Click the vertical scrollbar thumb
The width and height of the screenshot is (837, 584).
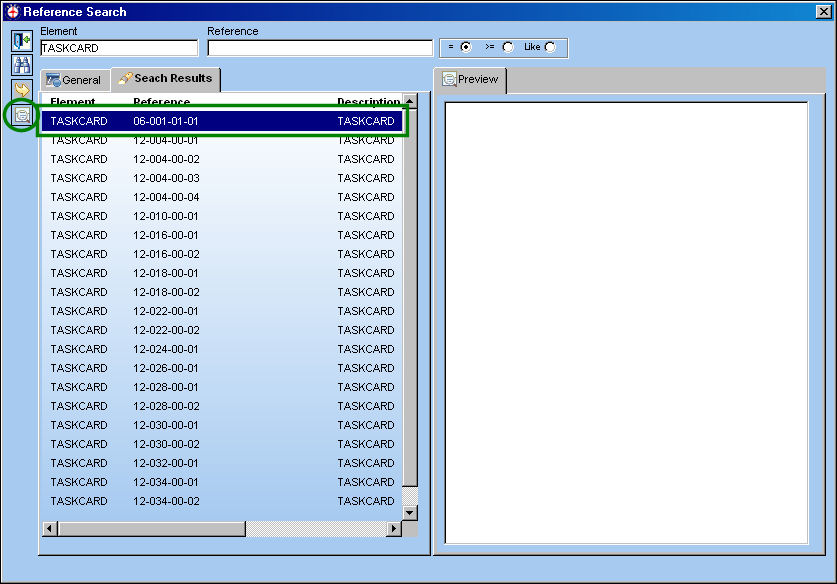point(409,297)
